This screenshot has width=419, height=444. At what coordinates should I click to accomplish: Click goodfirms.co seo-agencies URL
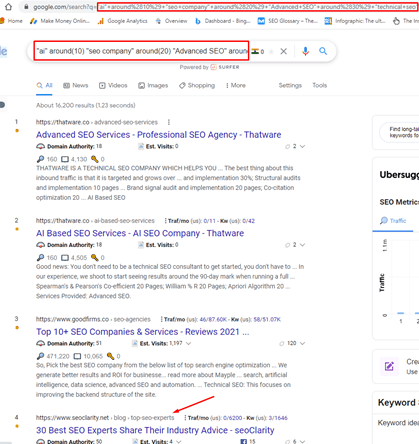pyautogui.click(x=93, y=319)
